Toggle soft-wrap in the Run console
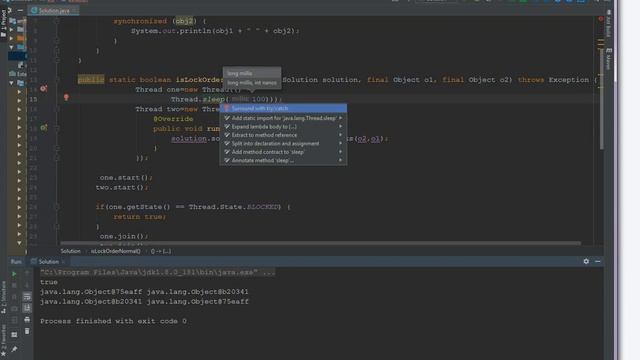 [x=27, y=297]
